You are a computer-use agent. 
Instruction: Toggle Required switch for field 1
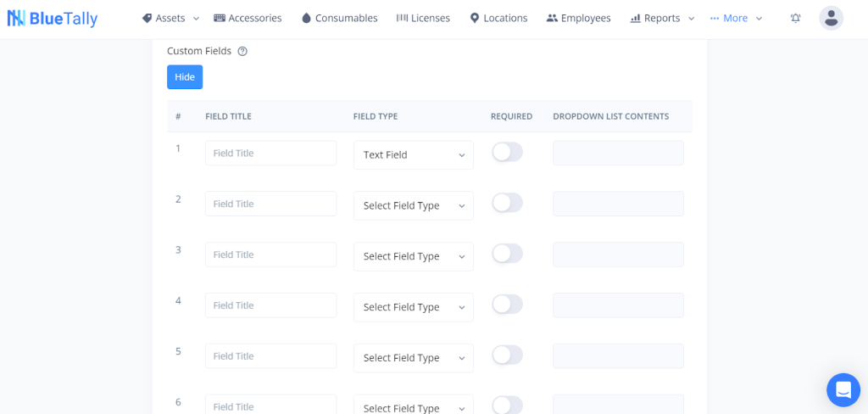(x=507, y=152)
